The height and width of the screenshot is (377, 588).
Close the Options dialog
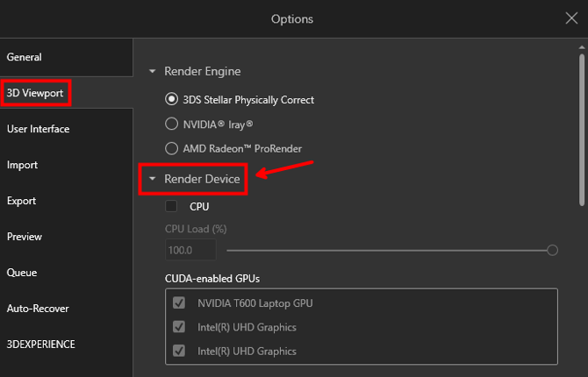[571, 18]
